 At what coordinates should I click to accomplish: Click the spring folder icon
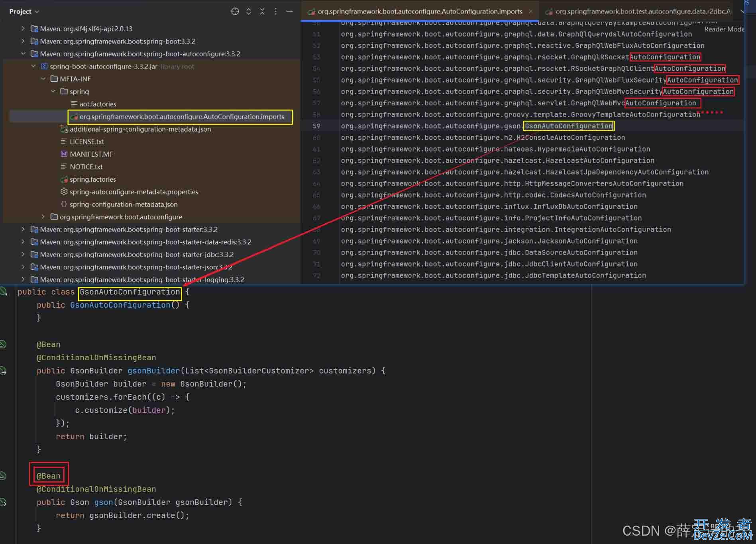coord(64,91)
